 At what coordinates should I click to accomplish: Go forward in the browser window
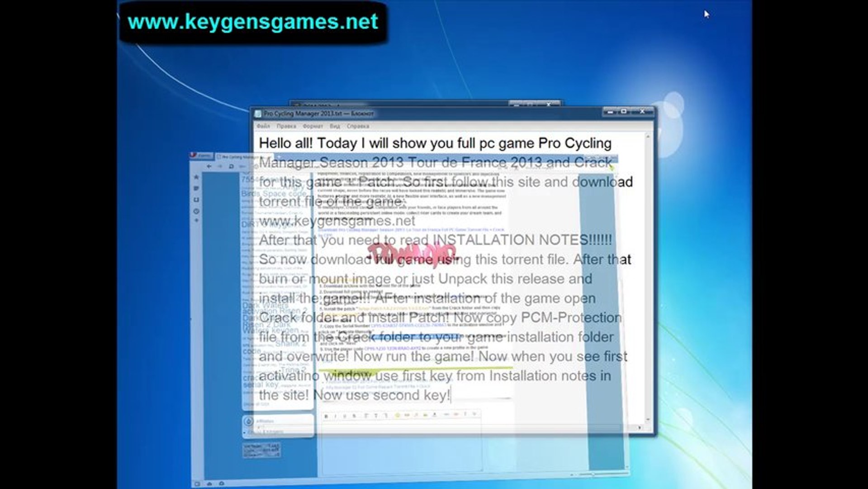220,166
